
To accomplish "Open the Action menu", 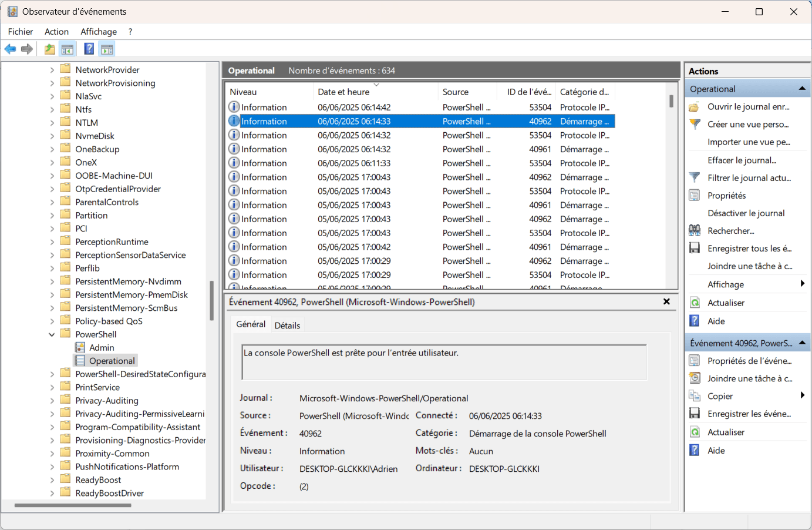I will coord(56,32).
